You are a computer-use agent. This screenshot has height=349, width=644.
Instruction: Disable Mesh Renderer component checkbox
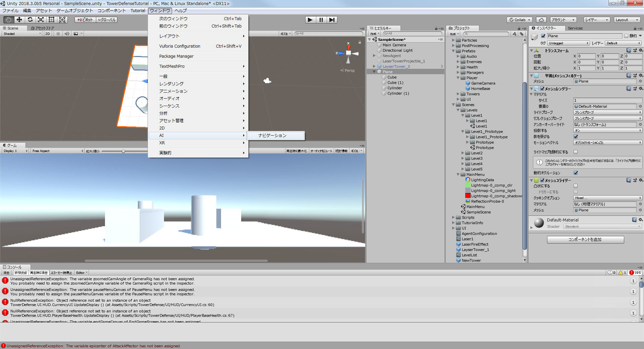pos(542,89)
